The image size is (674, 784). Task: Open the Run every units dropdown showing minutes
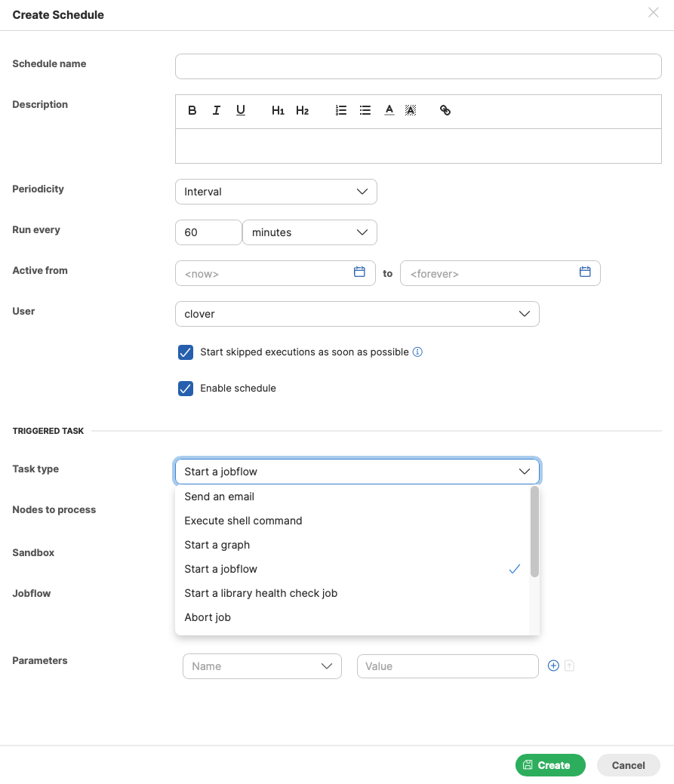[309, 232]
